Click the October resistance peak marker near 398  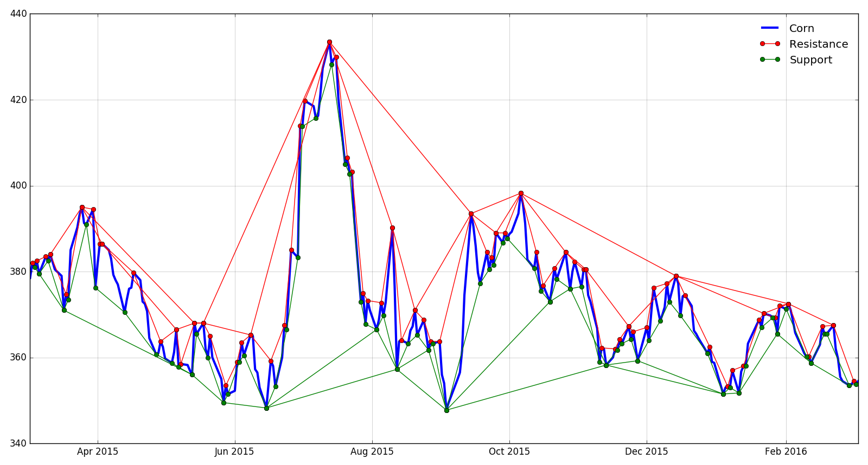click(x=521, y=193)
